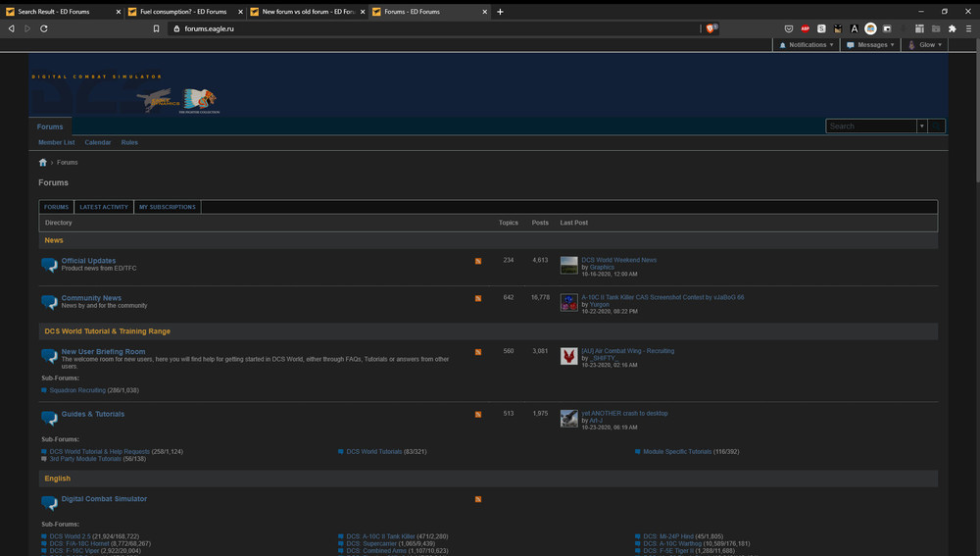The height and width of the screenshot is (556, 980).
Task: Open the Rules link
Action: 129,142
